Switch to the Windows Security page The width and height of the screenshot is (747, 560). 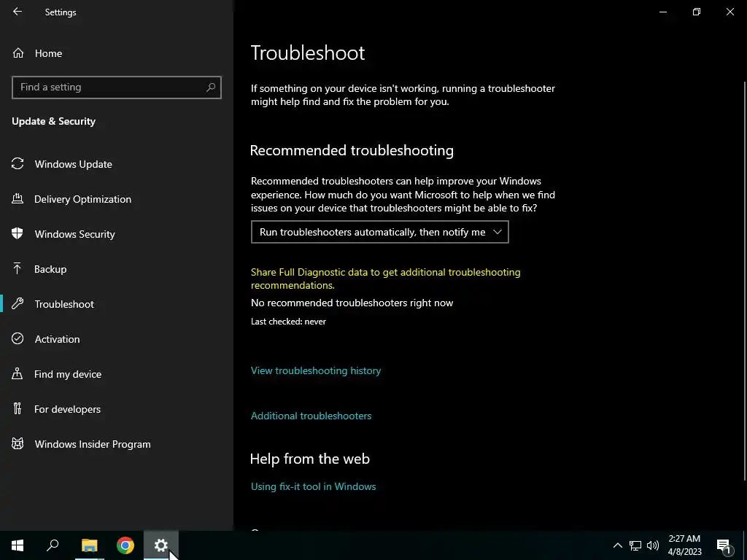(x=75, y=234)
